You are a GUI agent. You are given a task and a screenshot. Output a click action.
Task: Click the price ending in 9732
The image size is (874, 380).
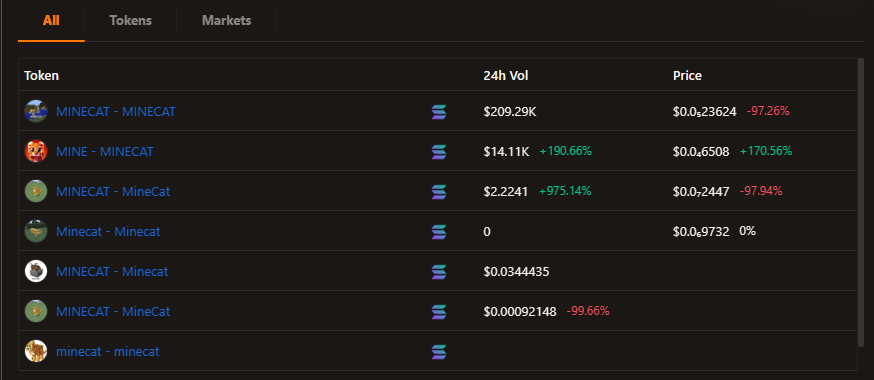pyautogui.click(x=701, y=232)
